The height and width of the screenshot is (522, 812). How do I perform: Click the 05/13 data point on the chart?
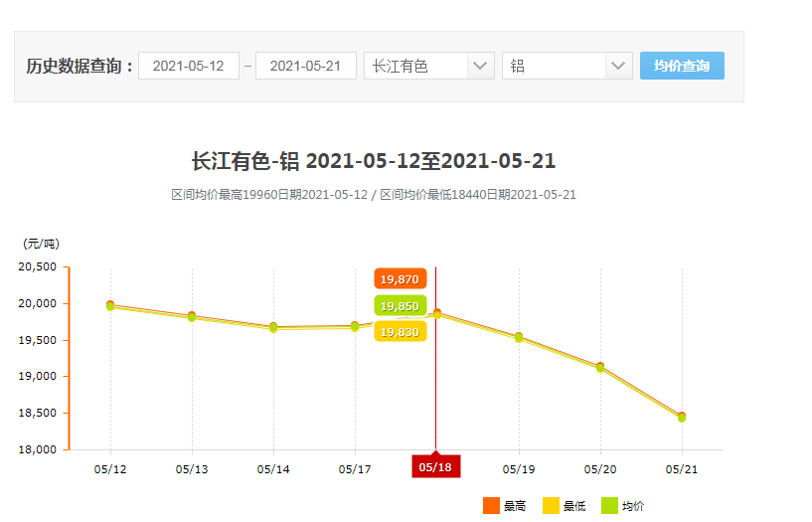192,316
